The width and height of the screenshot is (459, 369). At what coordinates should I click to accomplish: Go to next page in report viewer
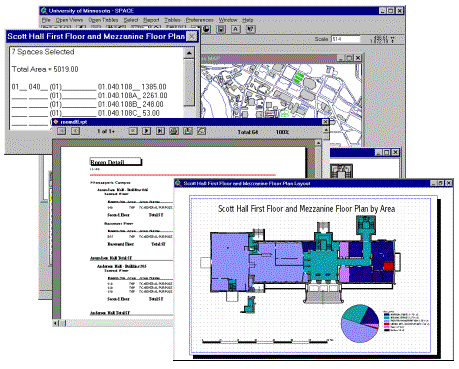[146, 131]
